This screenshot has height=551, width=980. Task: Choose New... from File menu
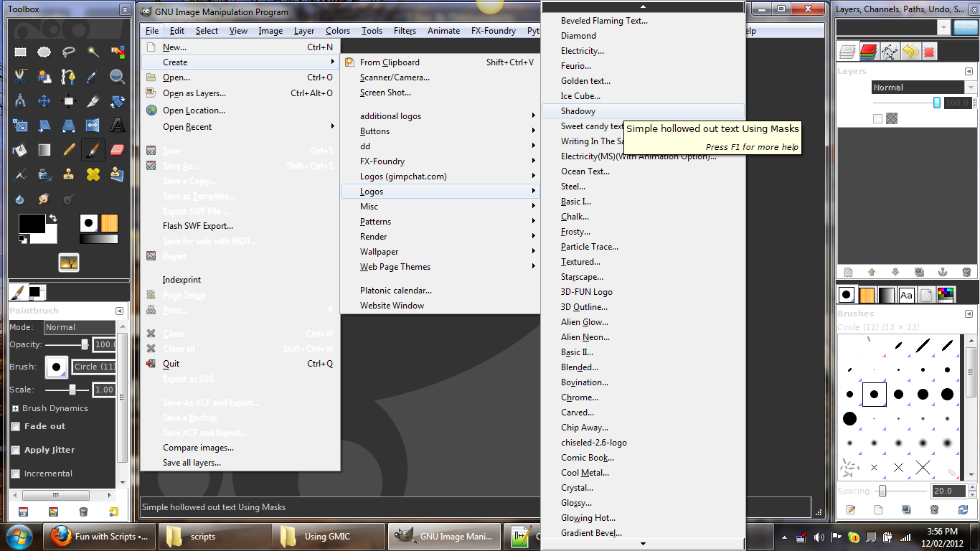click(x=240, y=47)
